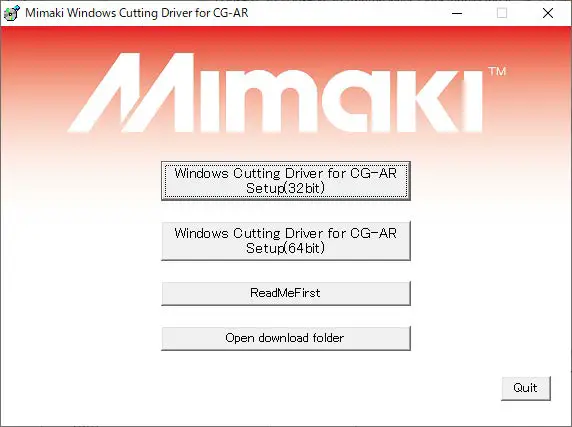Open the ReadMeFirst document
Viewport: 572px width, 427px height.
[x=286, y=293]
